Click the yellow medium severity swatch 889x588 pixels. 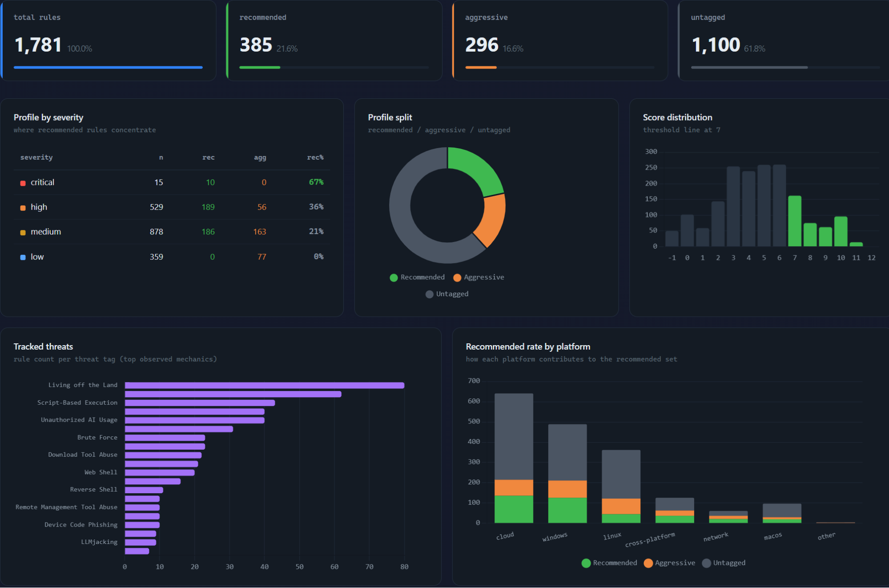pyautogui.click(x=23, y=232)
